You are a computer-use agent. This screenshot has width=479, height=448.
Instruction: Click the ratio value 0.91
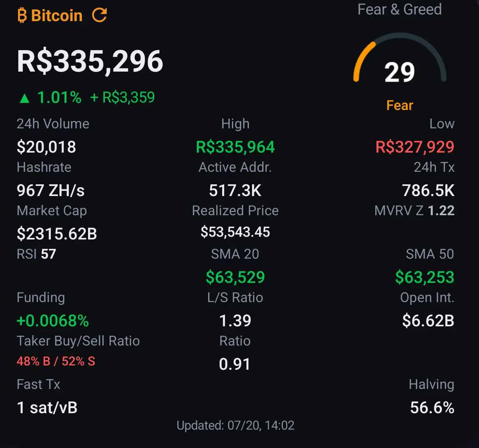235,364
